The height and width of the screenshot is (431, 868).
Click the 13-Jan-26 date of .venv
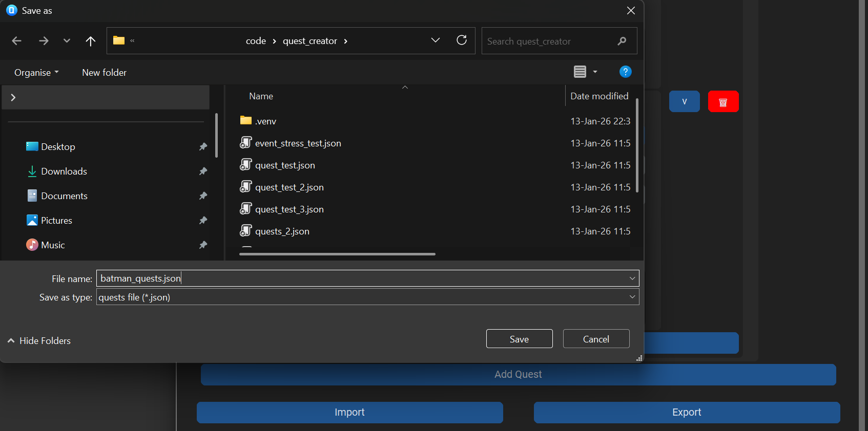click(601, 121)
